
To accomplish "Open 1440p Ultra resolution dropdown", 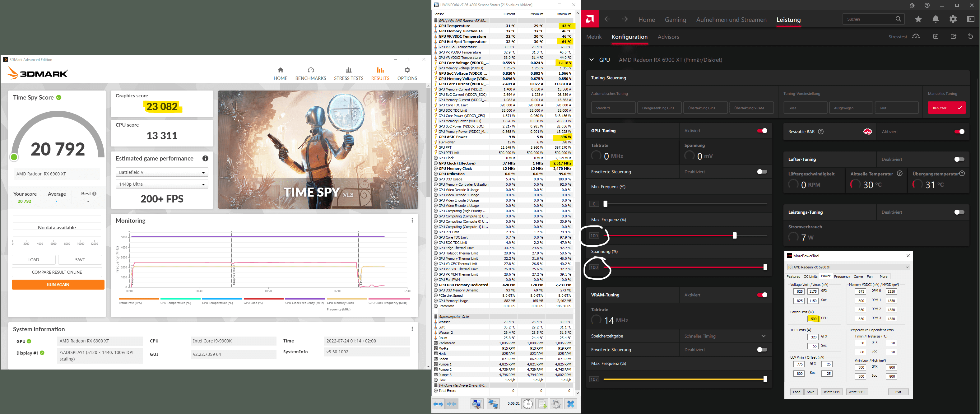I will point(162,184).
